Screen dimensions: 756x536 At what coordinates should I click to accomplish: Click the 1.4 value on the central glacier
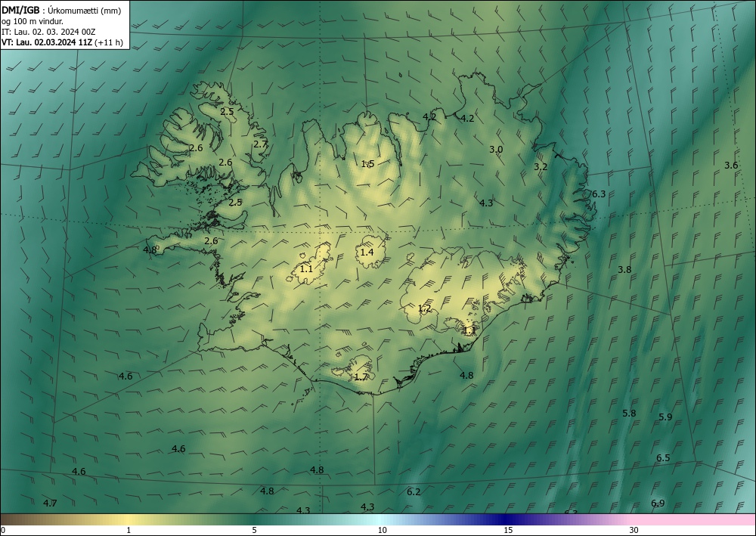coord(367,252)
